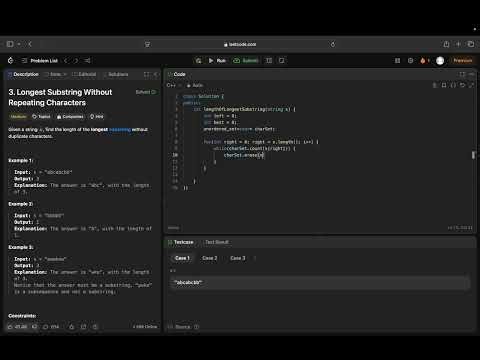Jump to the Topics tag

pos(41,116)
